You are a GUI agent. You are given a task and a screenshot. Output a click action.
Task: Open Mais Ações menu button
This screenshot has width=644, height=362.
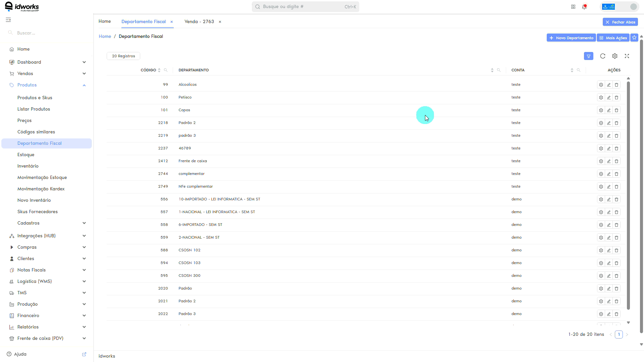pos(613,38)
